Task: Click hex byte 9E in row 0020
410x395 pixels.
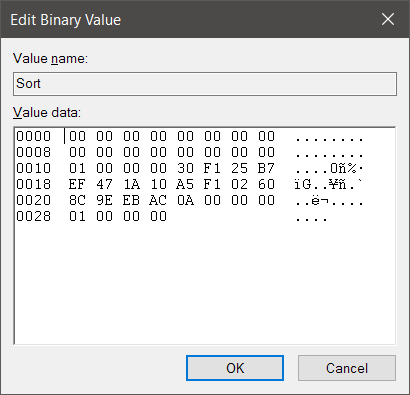Action: click(104, 200)
